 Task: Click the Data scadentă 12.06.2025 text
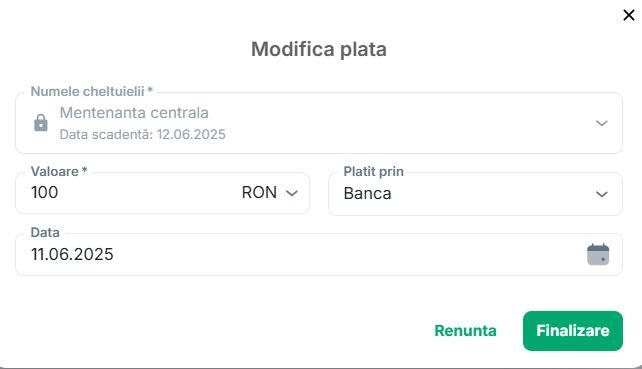(x=142, y=134)
